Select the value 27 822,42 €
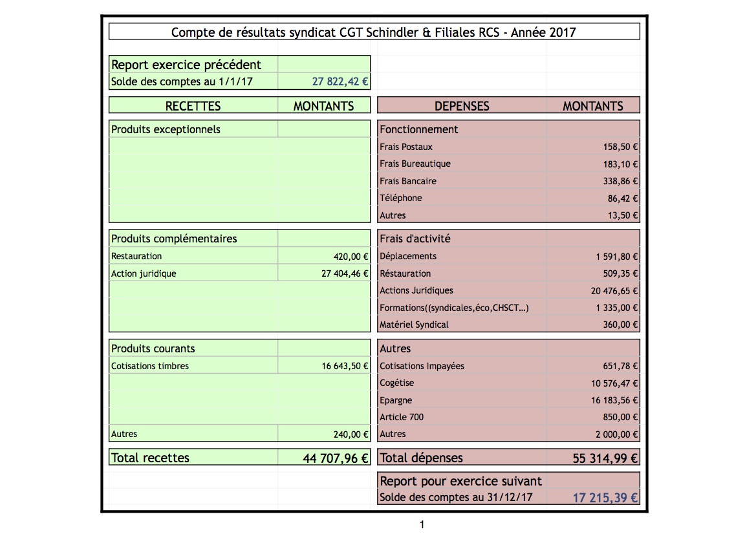The width and height of the screenshot is (756, 534). (340, 81)
